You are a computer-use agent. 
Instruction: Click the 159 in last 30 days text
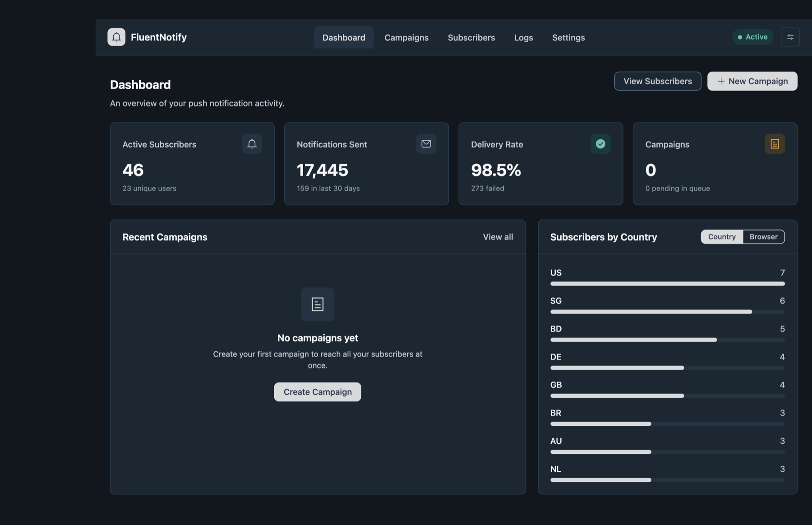tap(328, 188)
